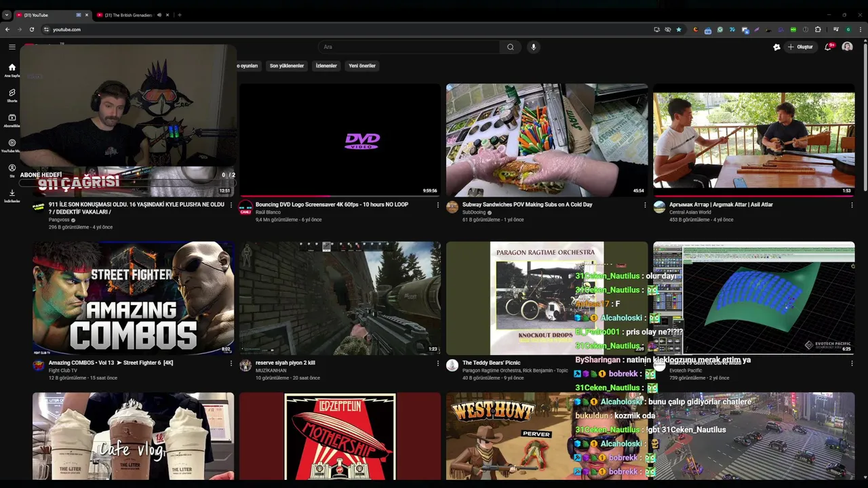The width and height of the screenshot is (868, 488).
Task: Open options menu for reserve siyah piyon video
Action: pos(437,363)
